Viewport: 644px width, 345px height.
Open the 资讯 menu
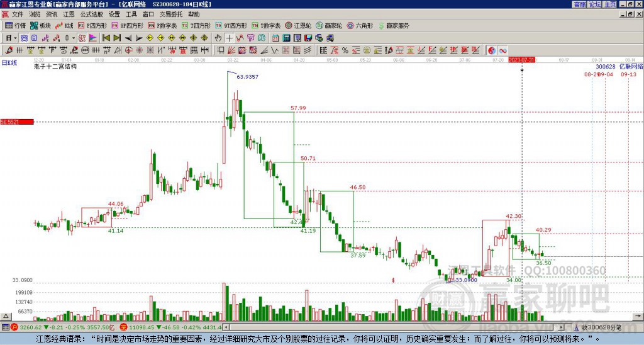(x=52, y=14)
